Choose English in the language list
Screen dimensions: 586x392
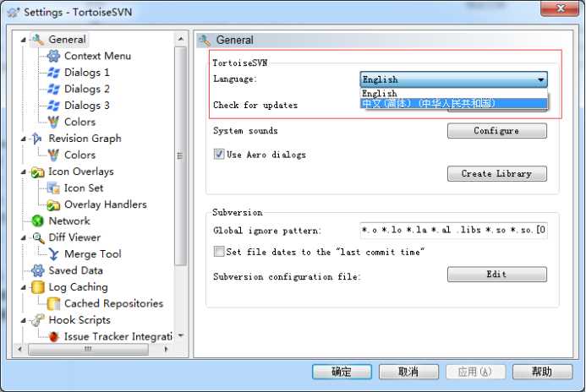click(454, 93)
